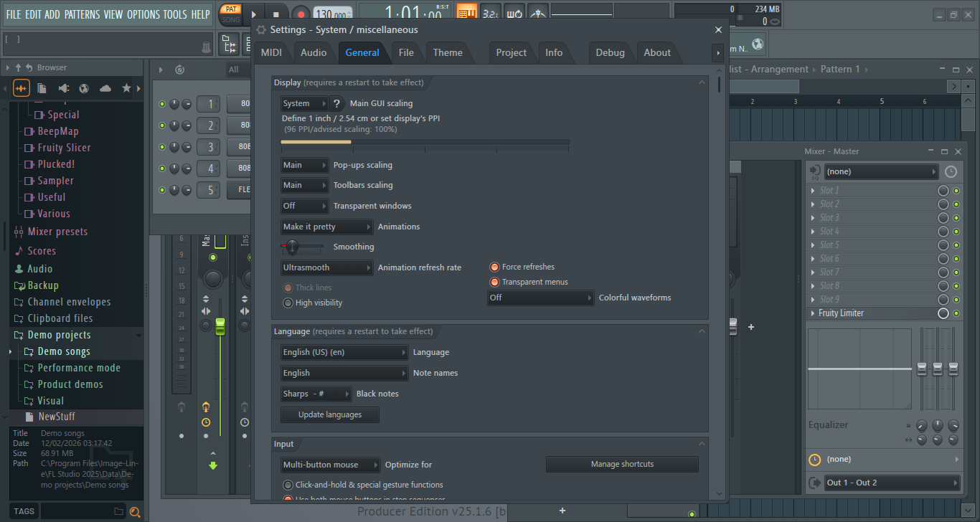980x522 pixels.
Task: Open the Colorful waveforms dropdown
Action: (x=541, y=298)
